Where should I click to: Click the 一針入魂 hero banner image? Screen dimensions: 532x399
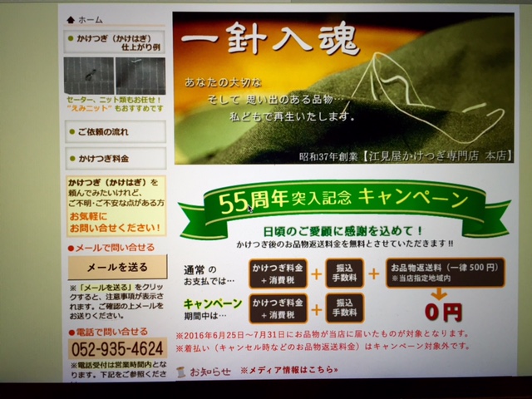342,87
